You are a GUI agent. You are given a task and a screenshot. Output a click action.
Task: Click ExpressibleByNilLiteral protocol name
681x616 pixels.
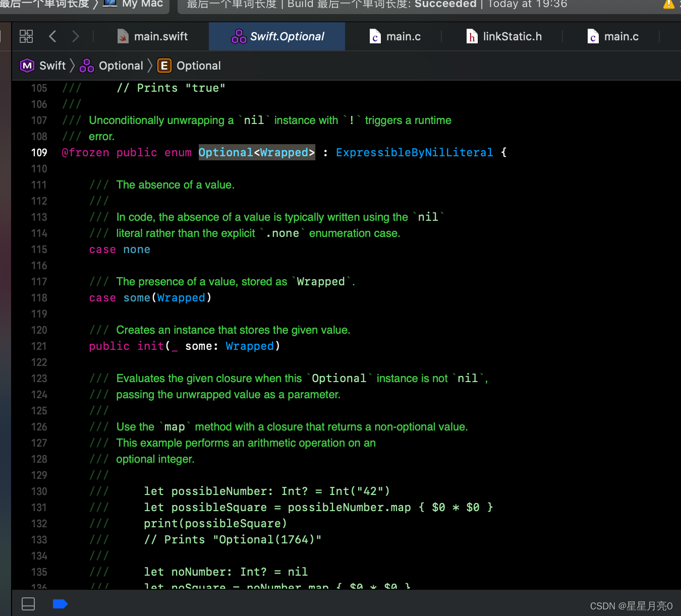point(414,153)
